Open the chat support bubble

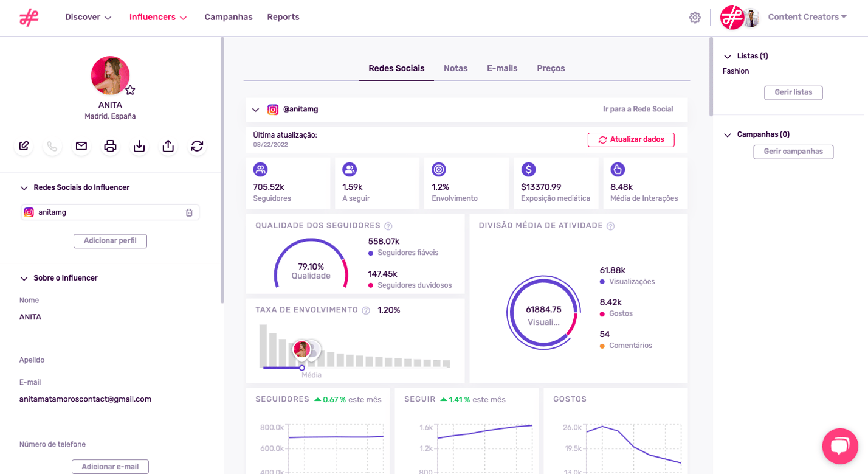point(839,446)
